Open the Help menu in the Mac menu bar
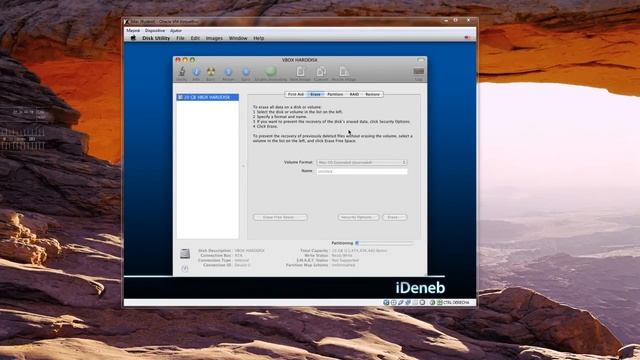Image resolution: width=640 pixels, height=360 pixels. tap(259, 38)
